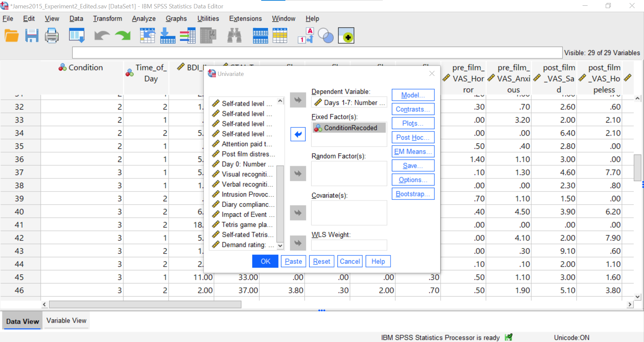
Task: Open the Graphs menu
Action: pos(176,18)
